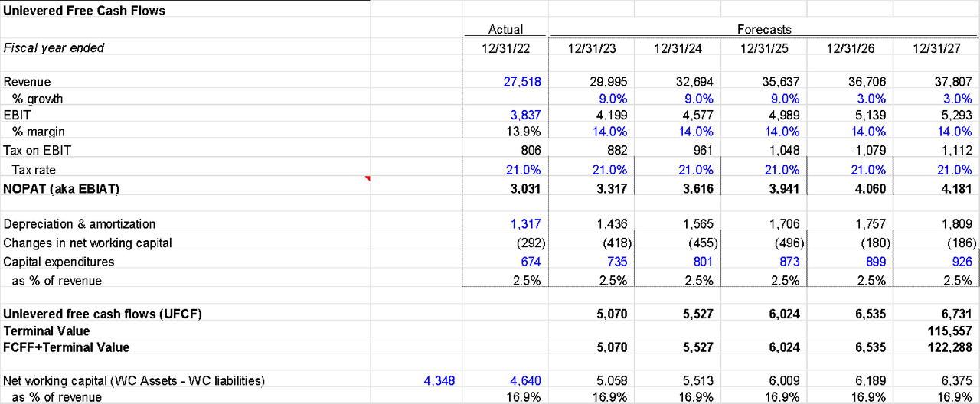The height and width of the screenshot is (404, 980).
Task: Click the 4,348 net working capital cell
Action: pos(439,380)
